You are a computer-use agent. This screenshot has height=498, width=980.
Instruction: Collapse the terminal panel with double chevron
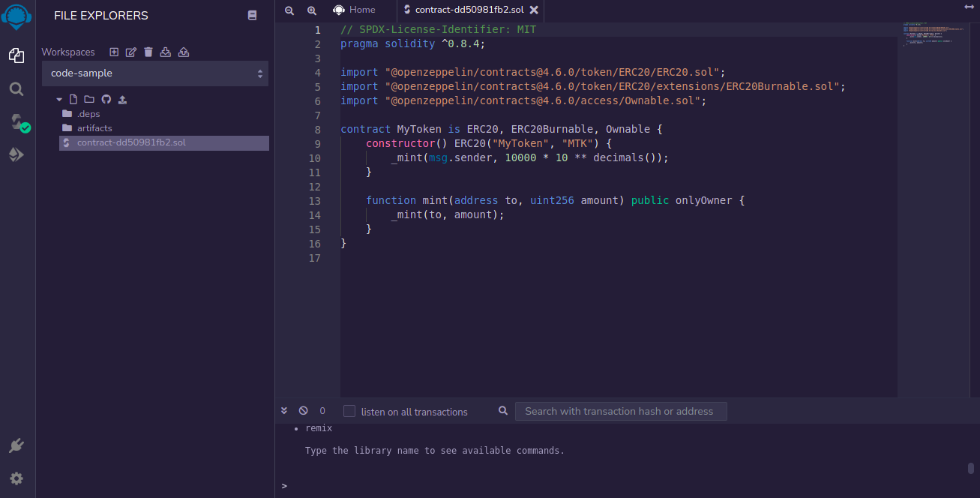(x=284, y=411)
